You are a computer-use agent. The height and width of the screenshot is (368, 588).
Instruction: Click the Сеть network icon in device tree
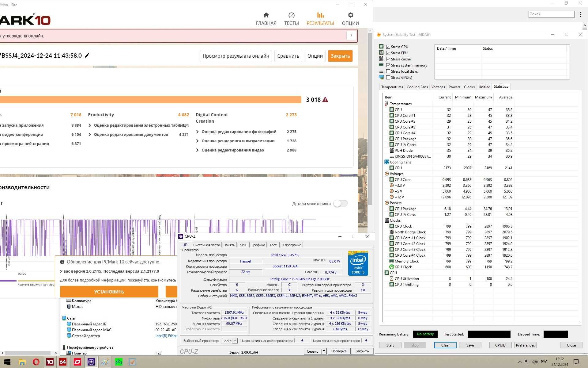click(x=64, y=318)
